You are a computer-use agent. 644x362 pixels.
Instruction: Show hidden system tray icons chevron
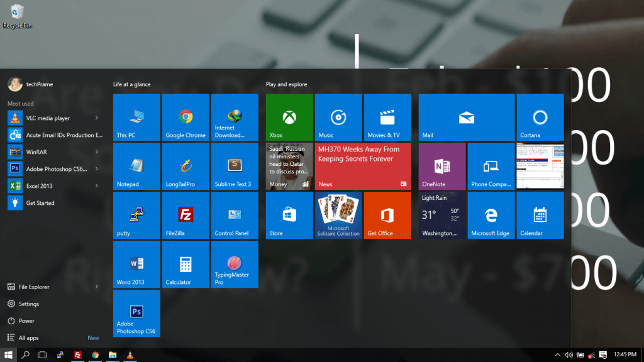pos(557,355)
